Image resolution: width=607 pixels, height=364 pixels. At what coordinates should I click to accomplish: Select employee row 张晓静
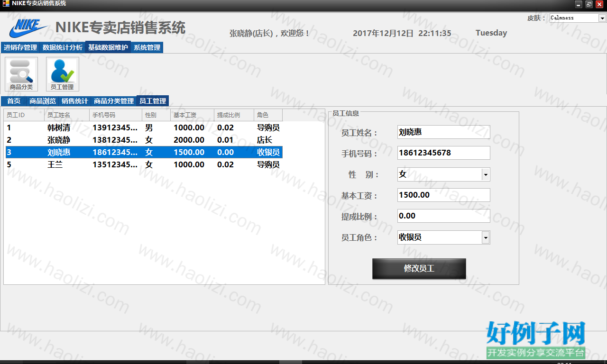pyautogui.click(x=144, y=140)
